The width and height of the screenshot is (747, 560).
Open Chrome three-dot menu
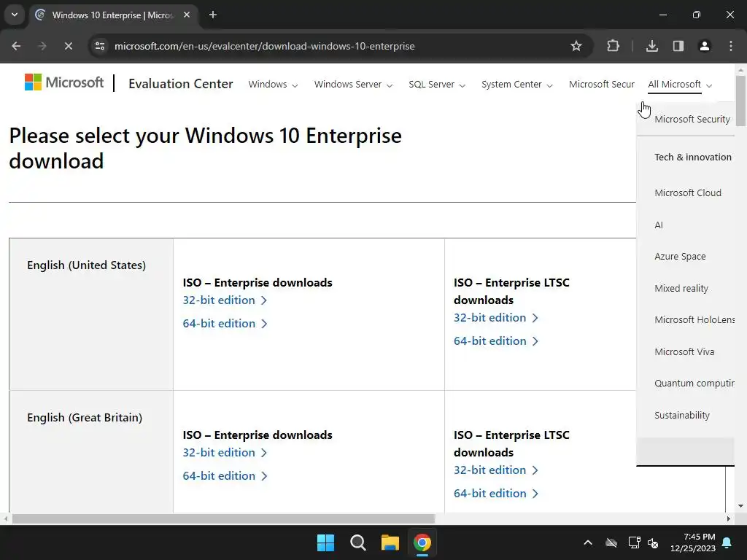point(730,46)
